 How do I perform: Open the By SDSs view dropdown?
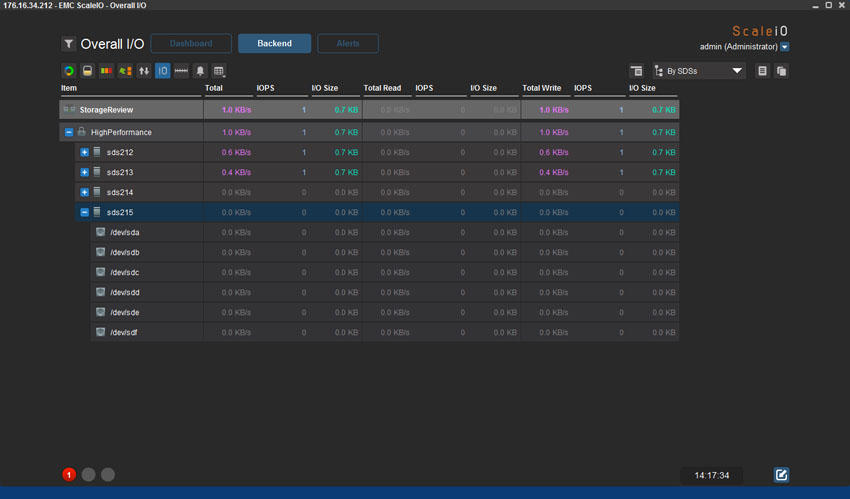click(x=699, y=71)
